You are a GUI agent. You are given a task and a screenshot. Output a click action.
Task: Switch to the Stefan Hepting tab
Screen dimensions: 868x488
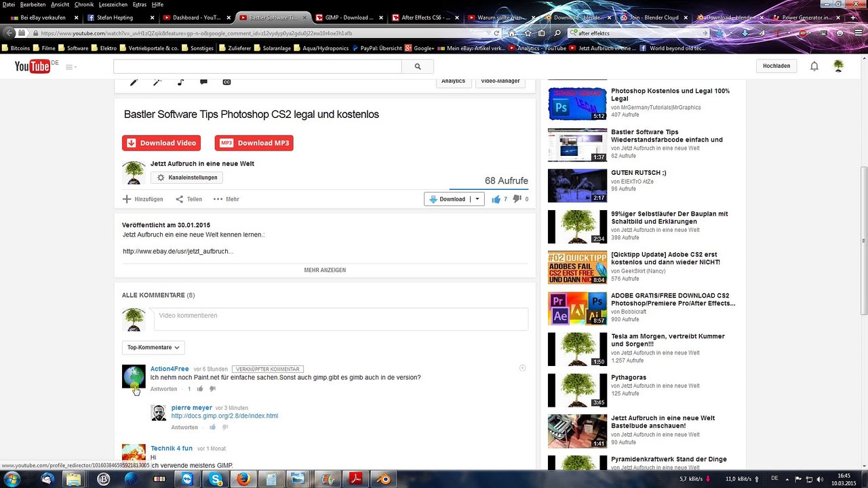(119, 18)
